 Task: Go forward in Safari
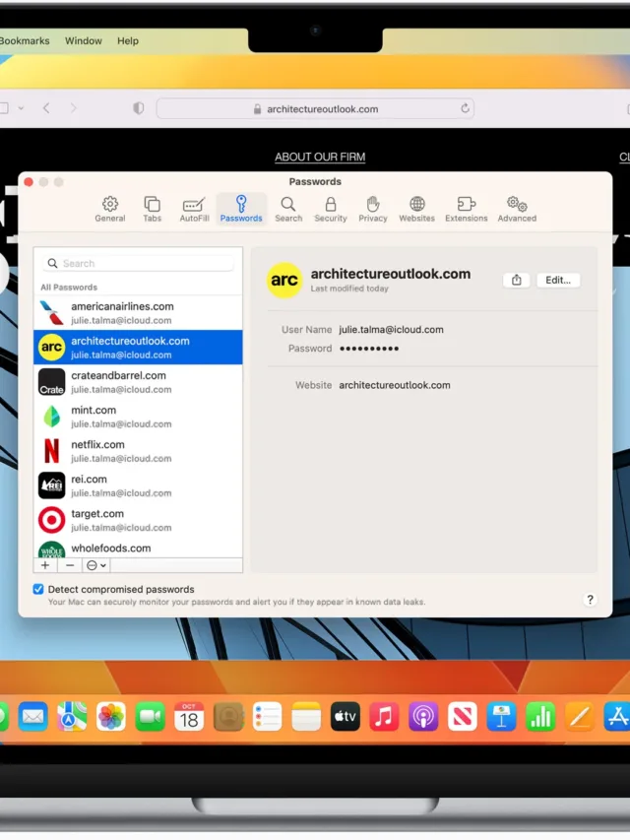click(x=74, y=108)
